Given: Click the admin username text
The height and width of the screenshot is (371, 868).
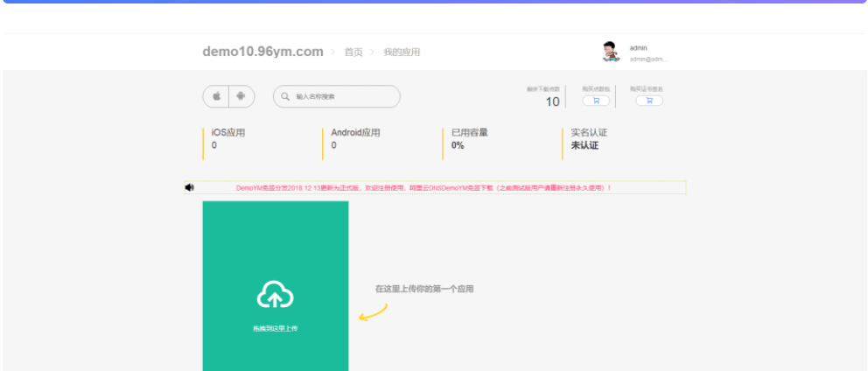Looking at the screenshot, I should click(638, 48).
